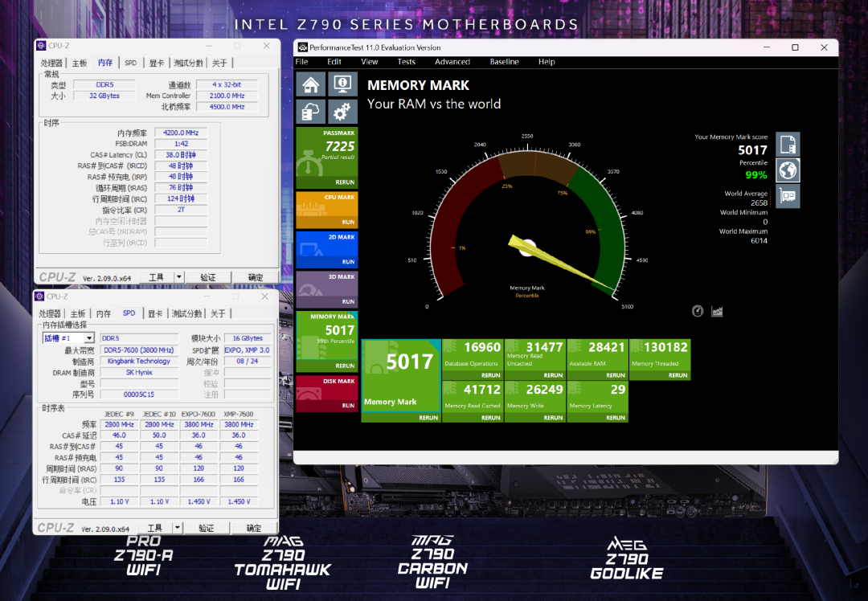Click the green 99% percentile value
The width and height of the screenshot is (868, 601).
(x=755, y=175)
